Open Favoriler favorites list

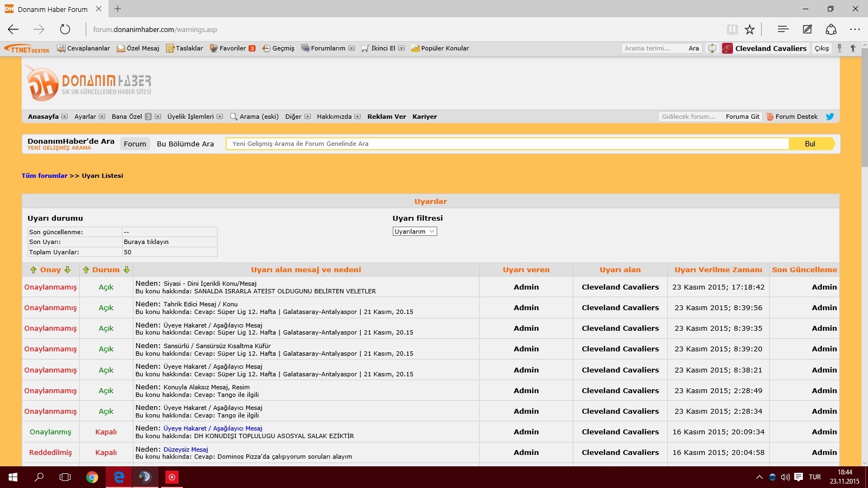pos(232,48)
